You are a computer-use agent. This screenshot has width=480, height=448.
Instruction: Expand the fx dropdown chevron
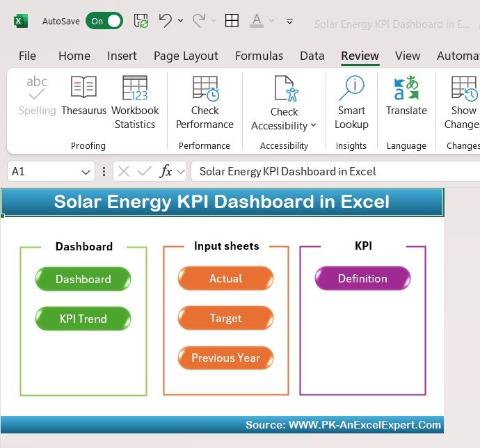[x=181, y=172]
